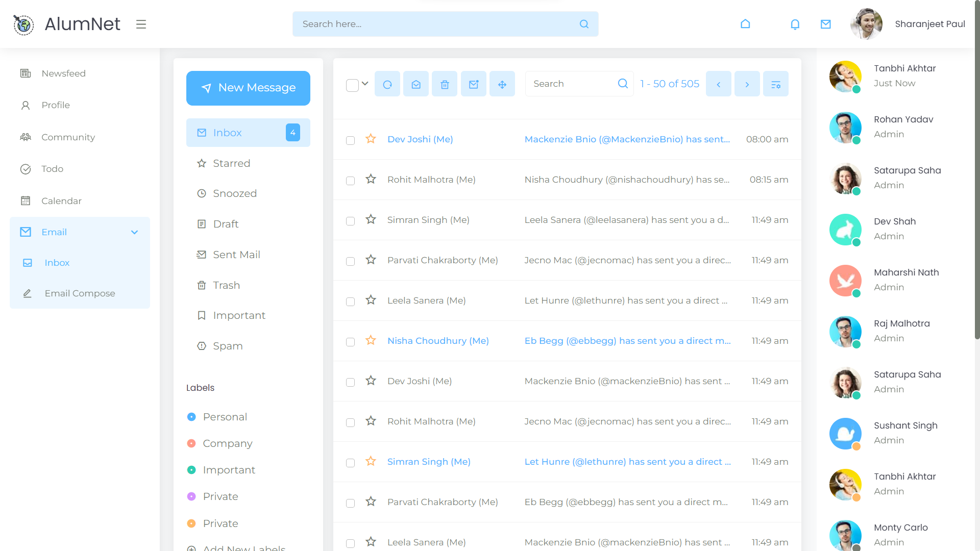Viewport: 980px width, 551px height.
Task: Click the trash icon in mail toolbar
Action: (445, 84)
